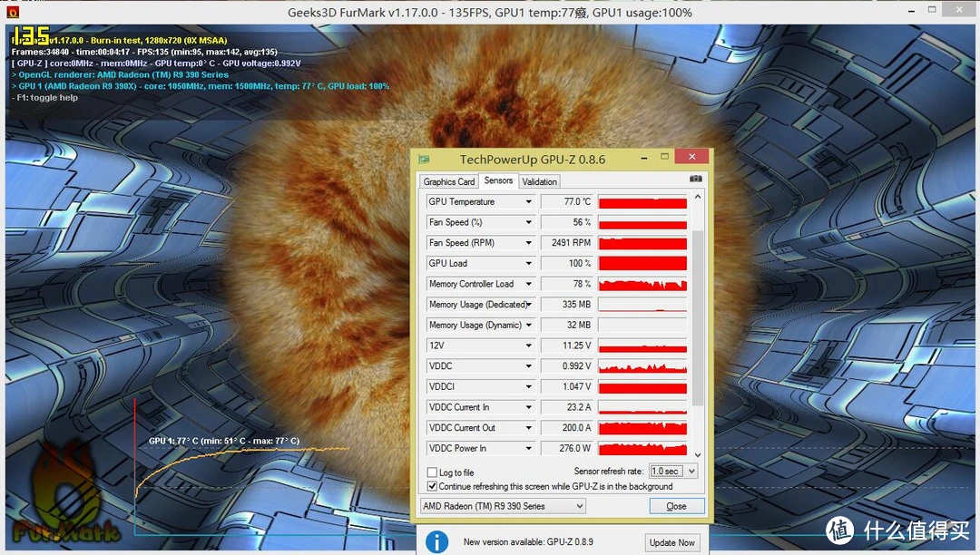This screenshot has height=555, width=980.
Task: Select the Sensors tab
Action: coord(498,180)
